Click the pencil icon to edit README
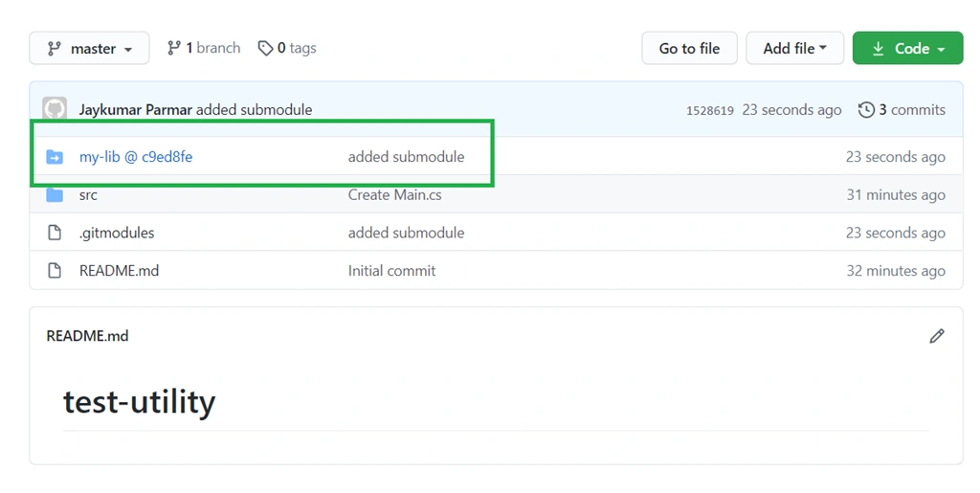 coord(936,336)
